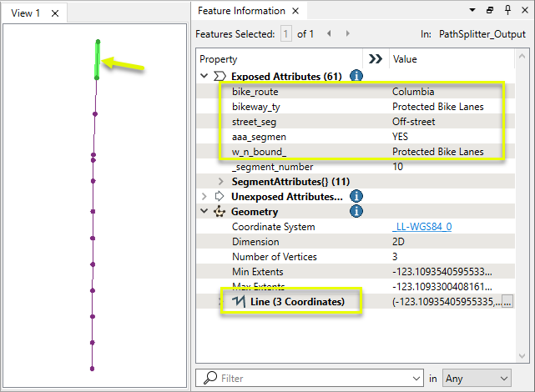Expand the Unexposed Attributes section

pos(205,196)
